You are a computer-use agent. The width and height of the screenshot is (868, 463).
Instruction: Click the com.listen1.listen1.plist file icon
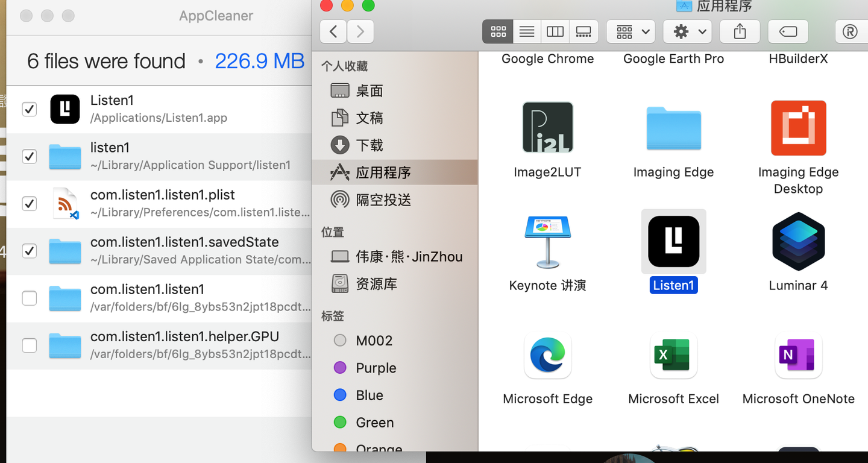click(x=65, y=204)
